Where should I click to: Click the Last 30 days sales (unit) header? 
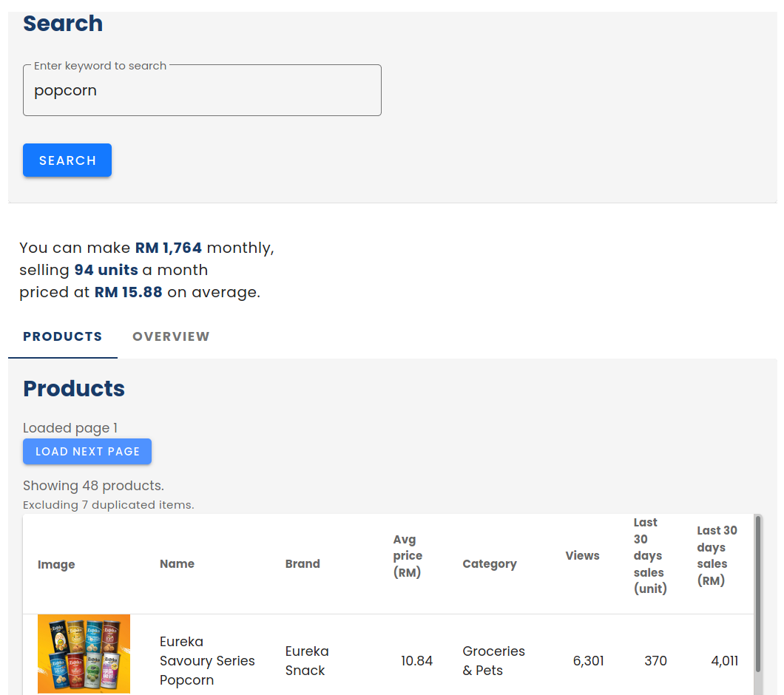[x=650, y=556]
